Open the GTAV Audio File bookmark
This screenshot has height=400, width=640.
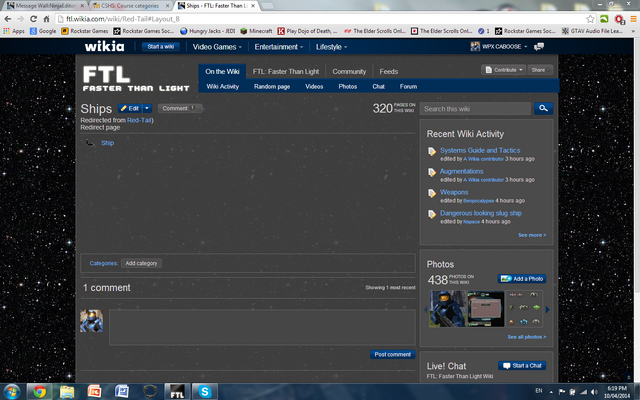pos(592,31)
